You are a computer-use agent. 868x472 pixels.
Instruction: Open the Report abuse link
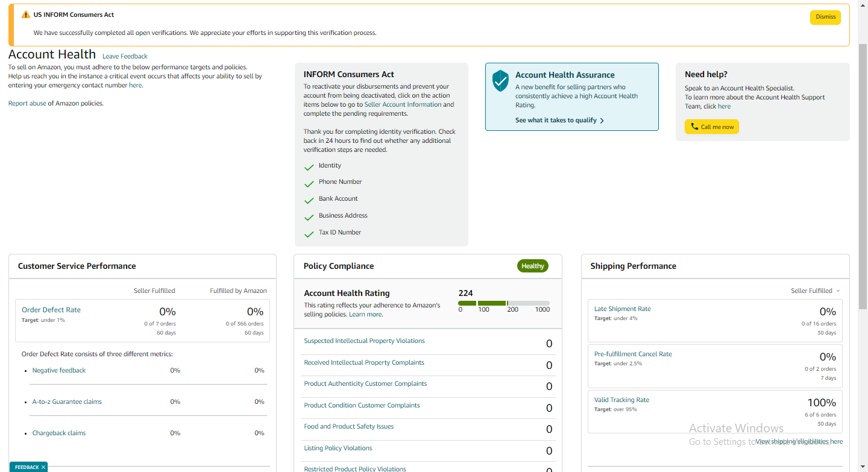(x=27, y=103)
